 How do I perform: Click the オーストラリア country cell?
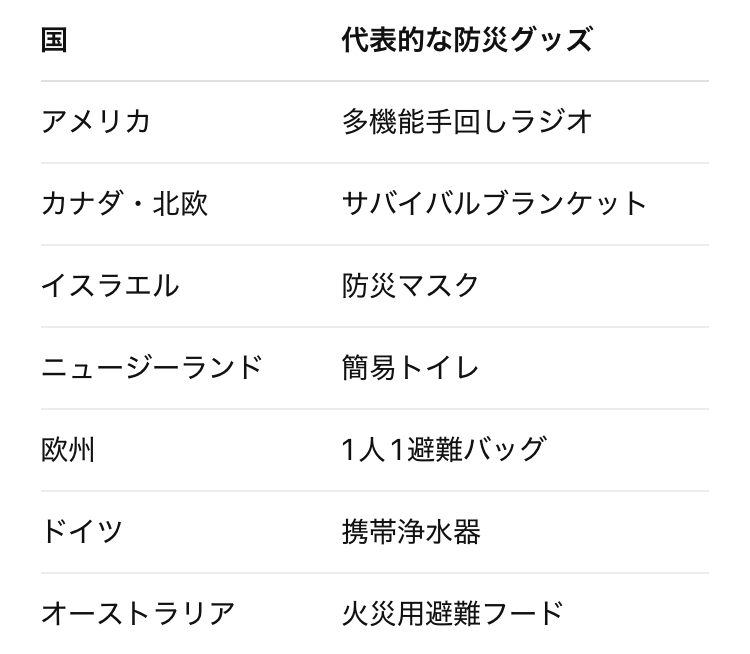(138, 613)
